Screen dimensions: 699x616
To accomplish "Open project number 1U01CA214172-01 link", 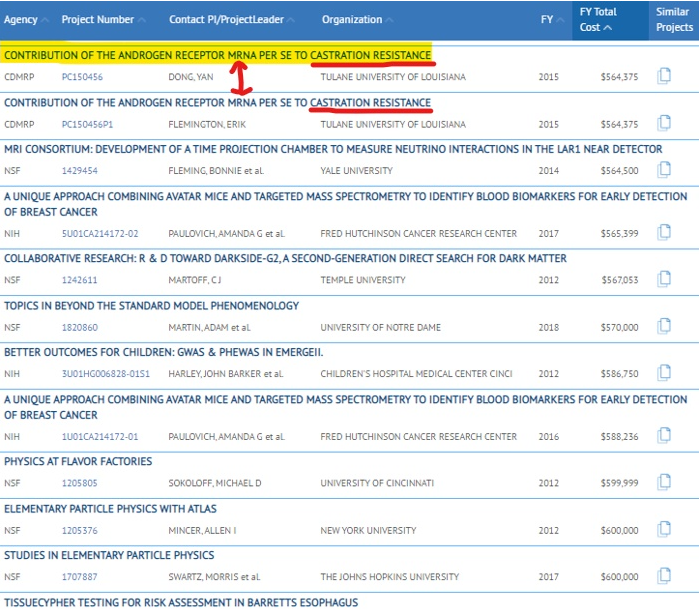I will pyautogui.click(x=100, y=437).
